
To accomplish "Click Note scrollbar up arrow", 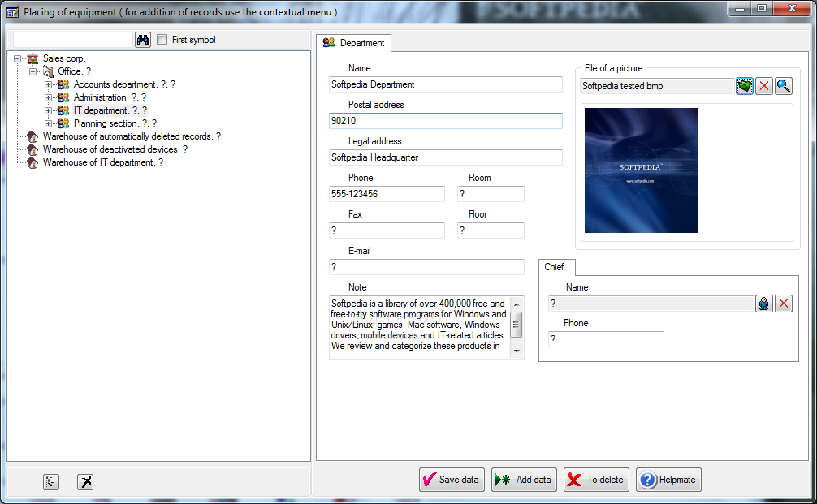I will [x=517, y=304].
